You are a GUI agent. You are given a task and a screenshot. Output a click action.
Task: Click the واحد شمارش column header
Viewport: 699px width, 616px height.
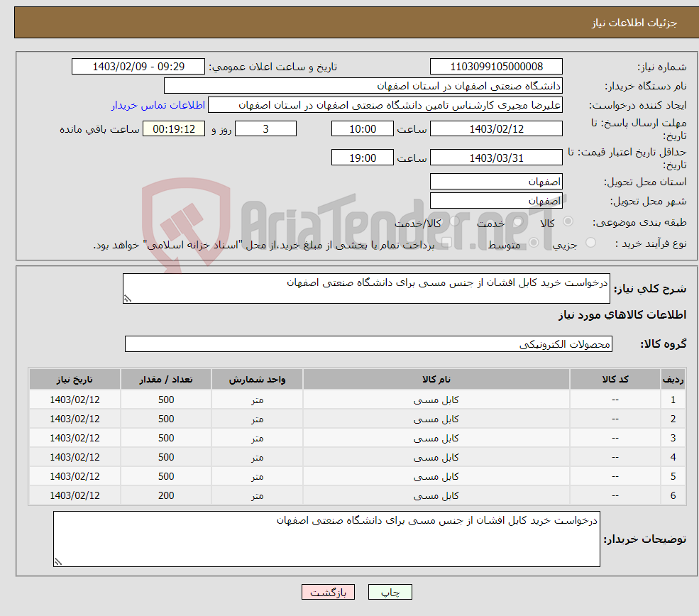[257, 379]
